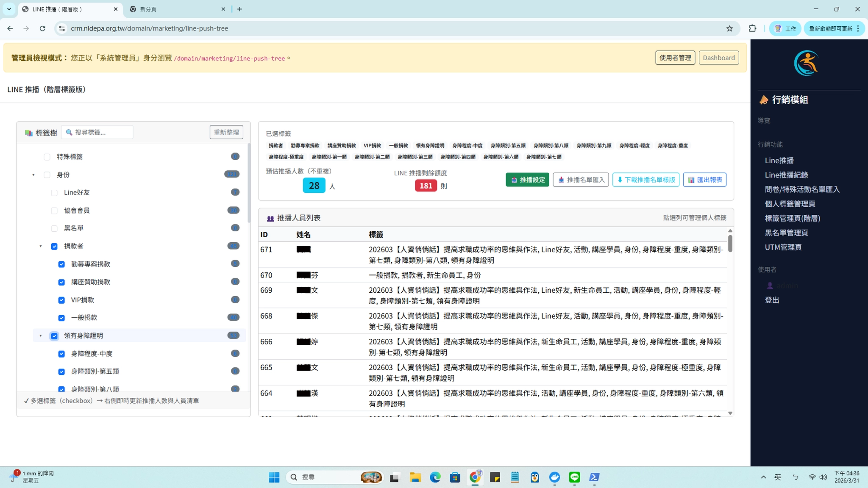
Task: Select the table row with ID 666
Action: pos(493,347)
